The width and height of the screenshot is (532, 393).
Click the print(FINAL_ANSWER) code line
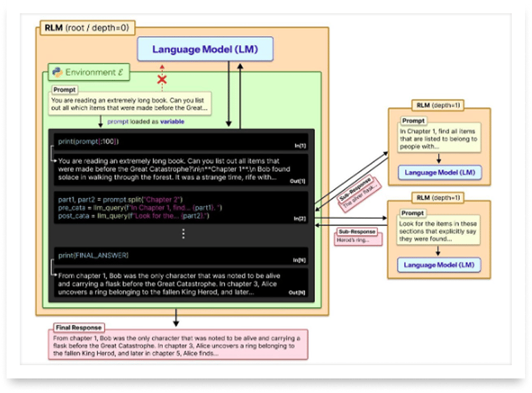point(93,255)
